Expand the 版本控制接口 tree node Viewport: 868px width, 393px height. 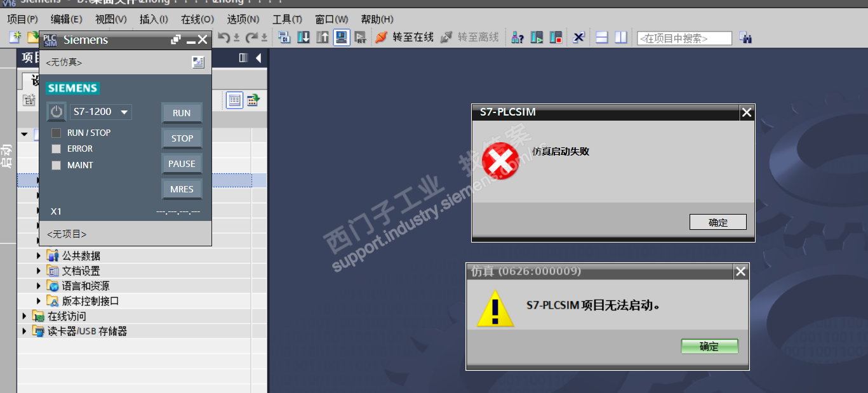click(39, 301)
